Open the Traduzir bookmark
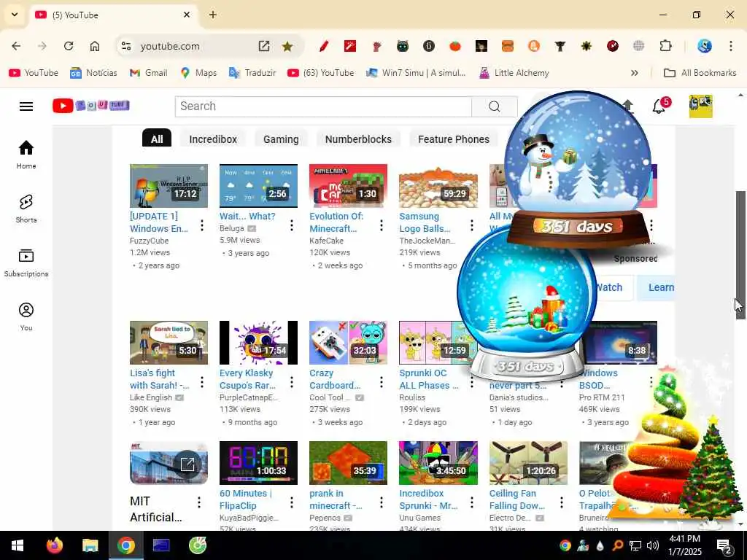 252,73
